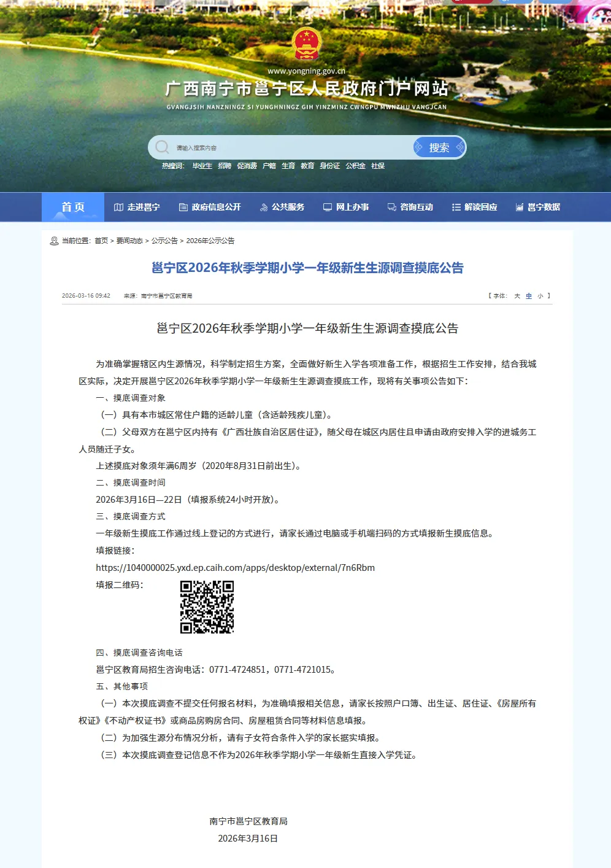
Task: Click the magnifier icon in search box
Action: 162,147
